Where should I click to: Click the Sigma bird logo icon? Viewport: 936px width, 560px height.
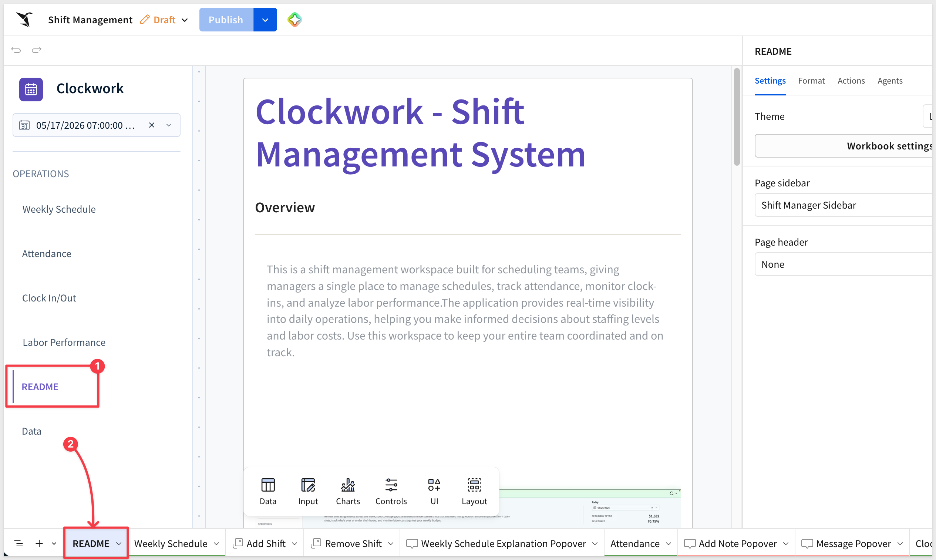click(x=24, y=19)
